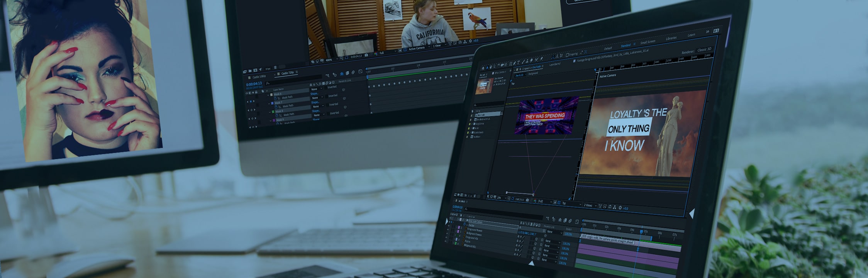The height and width of the screenshot is (278, 868).
Task: Switch to Castle 720p timeline tab
Action: pyautogui.click(x=288, y=73)
